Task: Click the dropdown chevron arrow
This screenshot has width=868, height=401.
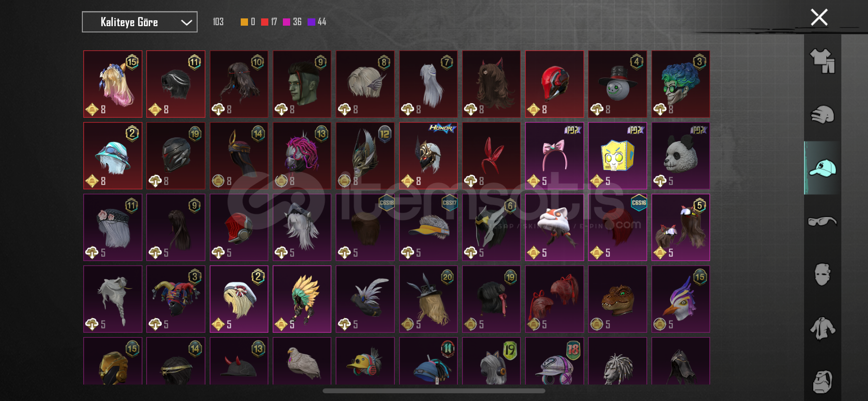Action: 186,22
